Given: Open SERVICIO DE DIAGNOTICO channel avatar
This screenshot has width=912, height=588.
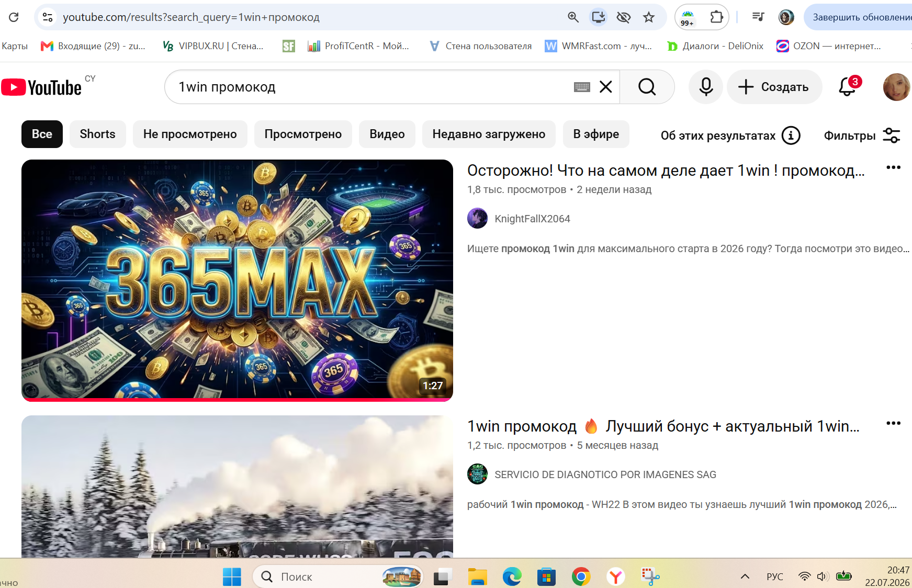Looking at the screenshot, I should tap(477, 474).
